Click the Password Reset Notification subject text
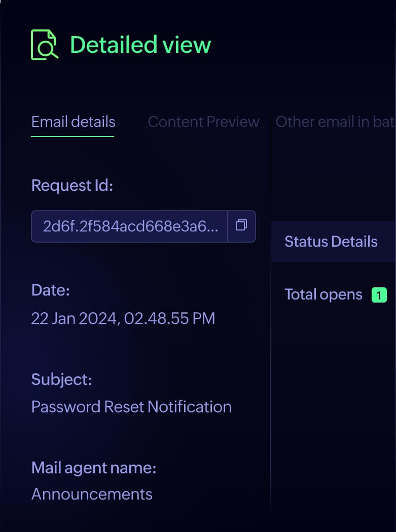 point(131,407)
